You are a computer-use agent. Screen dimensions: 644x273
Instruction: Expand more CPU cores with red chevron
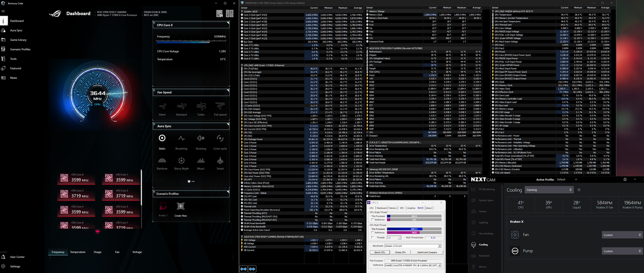(x=97, y=231)
